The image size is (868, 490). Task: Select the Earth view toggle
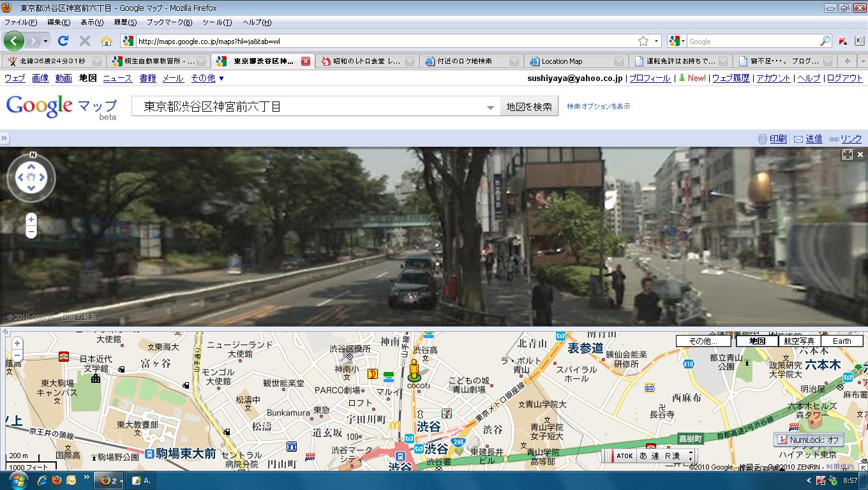[842, 341]
